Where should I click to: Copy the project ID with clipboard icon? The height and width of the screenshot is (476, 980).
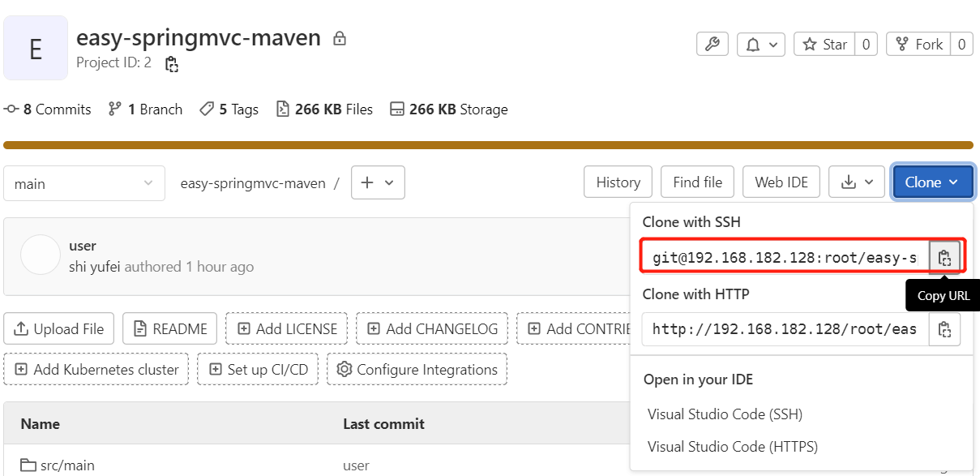pos(171,63)
